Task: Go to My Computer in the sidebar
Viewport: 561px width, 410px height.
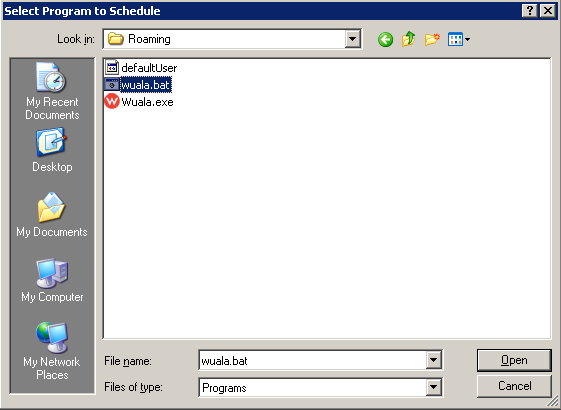Action: 52,280
